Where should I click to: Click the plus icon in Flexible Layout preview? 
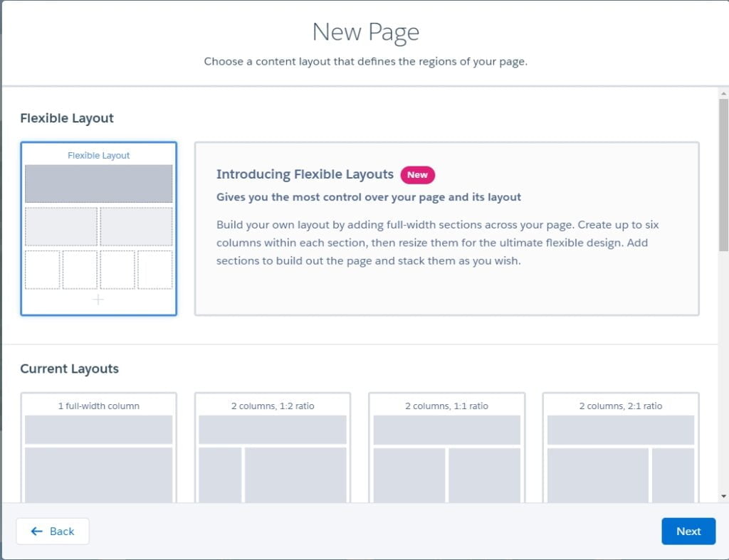coord(98,300)
